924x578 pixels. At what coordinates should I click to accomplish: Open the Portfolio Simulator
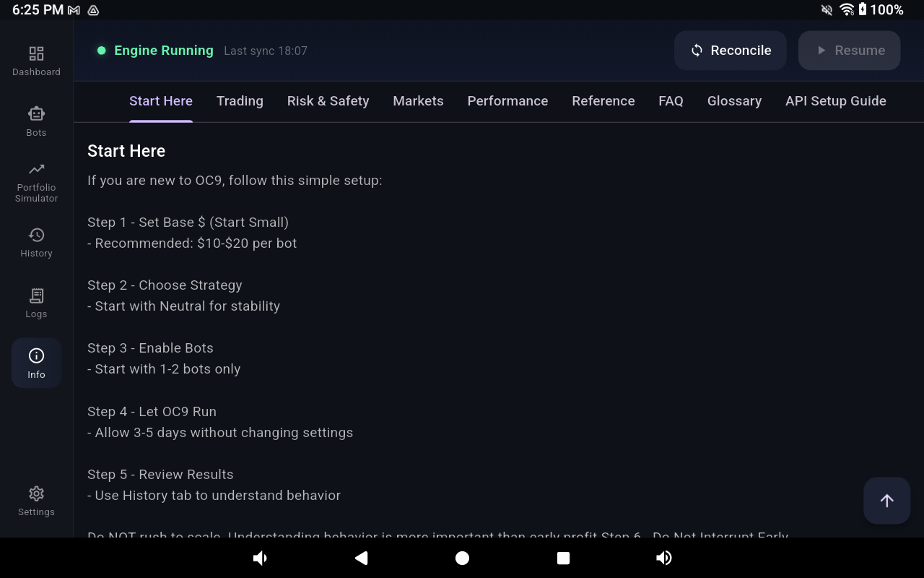point(36,182)
